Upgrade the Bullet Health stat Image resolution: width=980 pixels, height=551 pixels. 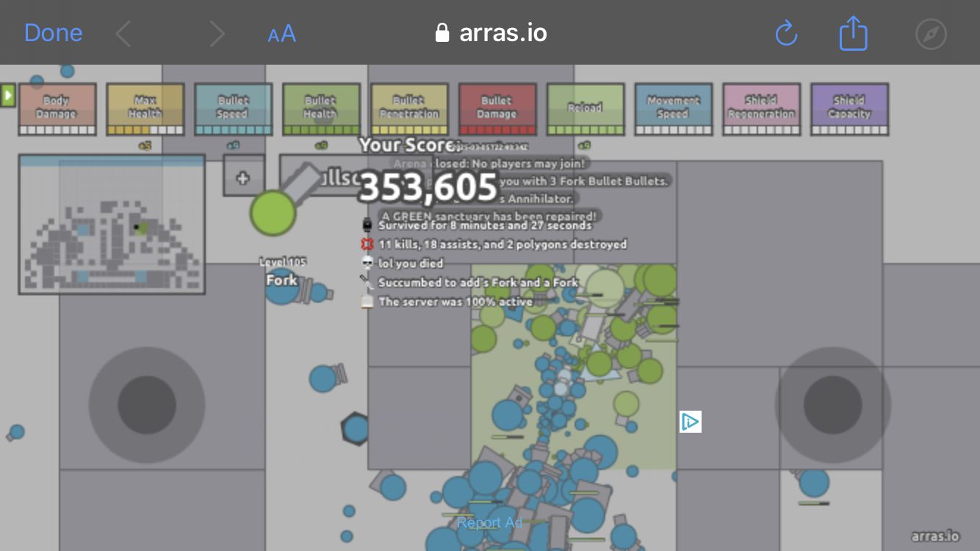(322, 109)
